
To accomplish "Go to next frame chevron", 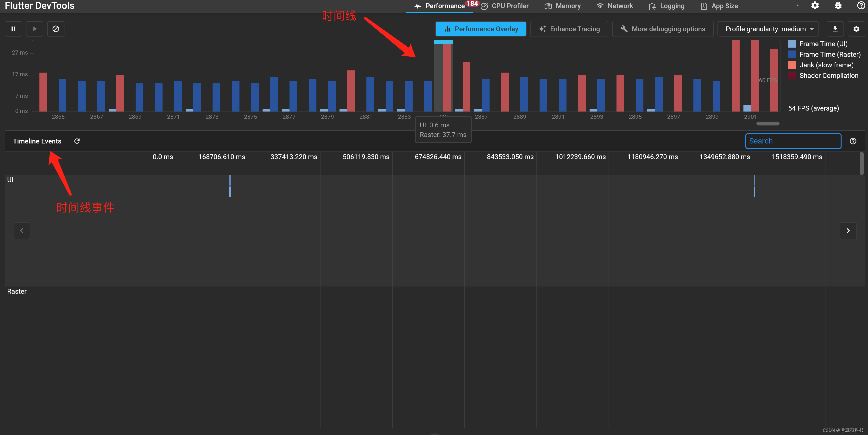I will pos(848,231).
